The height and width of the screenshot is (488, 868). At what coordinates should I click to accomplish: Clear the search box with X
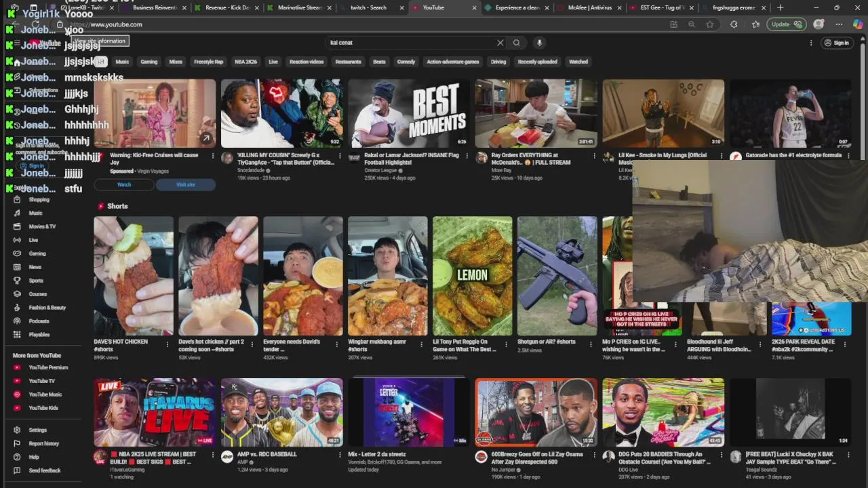click(x=500, y=43)
